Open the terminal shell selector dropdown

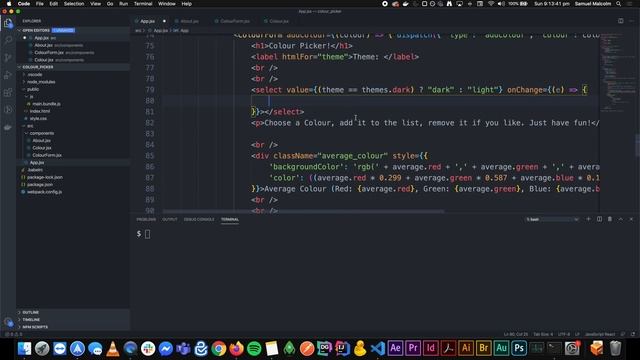point(552,219)
